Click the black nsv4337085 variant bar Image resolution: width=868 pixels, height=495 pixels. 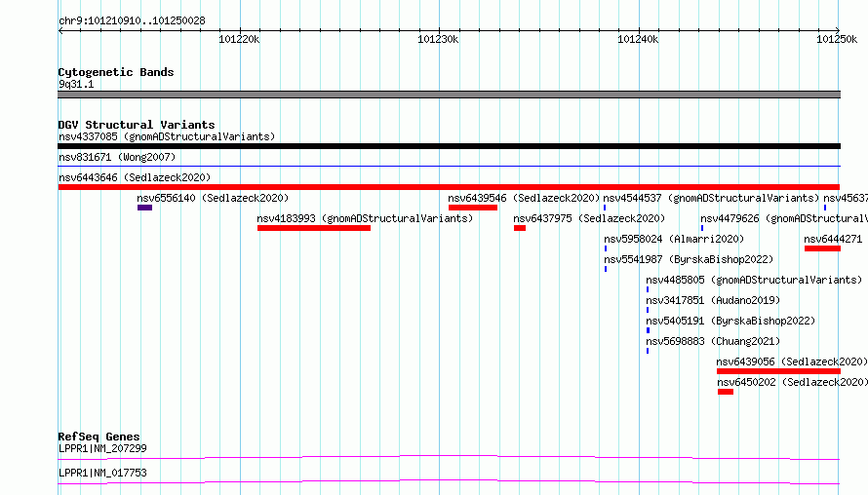pos(449,146)
